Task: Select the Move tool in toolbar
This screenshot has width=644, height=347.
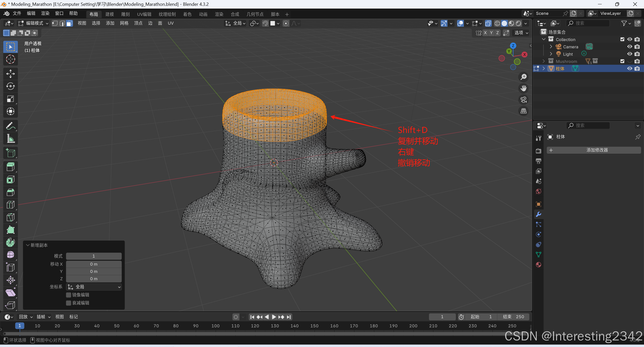Action: tap(10, 74)
